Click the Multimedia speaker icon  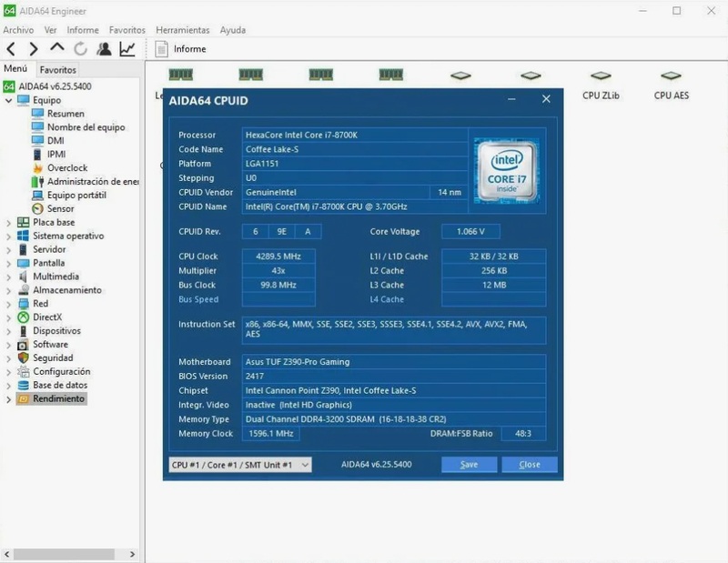click(24, 276)
